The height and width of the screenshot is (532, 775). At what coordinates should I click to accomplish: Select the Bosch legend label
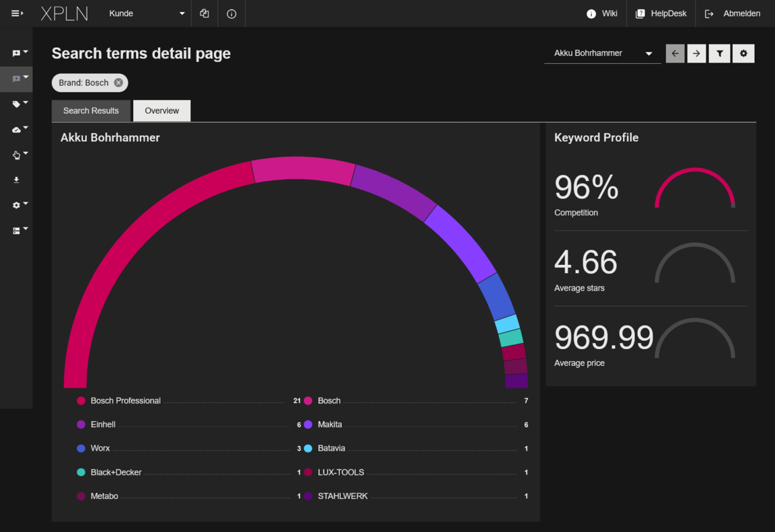pos(329,401)
